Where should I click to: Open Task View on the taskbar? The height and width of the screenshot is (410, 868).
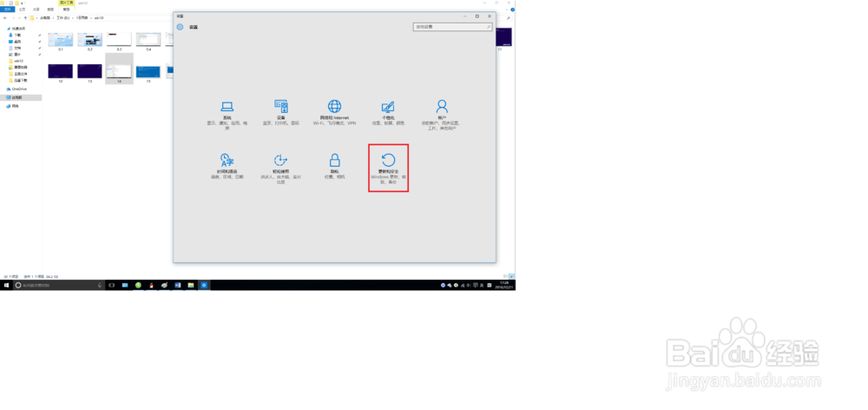pyautogui.click(x=111, y=285)
